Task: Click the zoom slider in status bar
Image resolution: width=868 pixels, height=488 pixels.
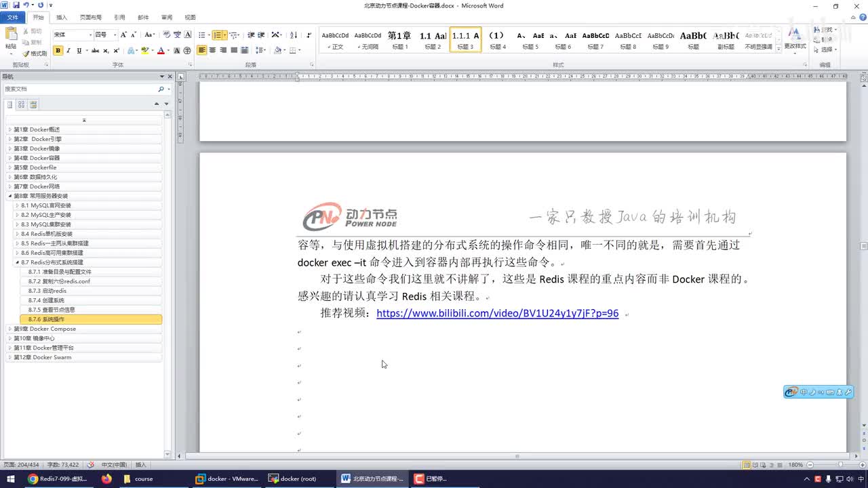Action: (840, 465)
